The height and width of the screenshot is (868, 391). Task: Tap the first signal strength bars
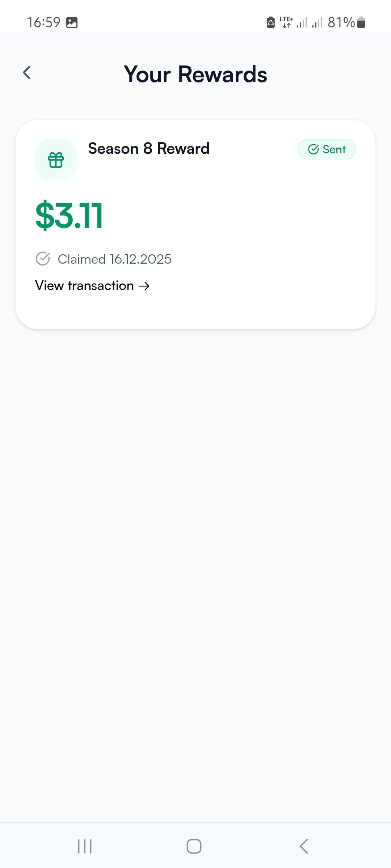coord(302,23)
